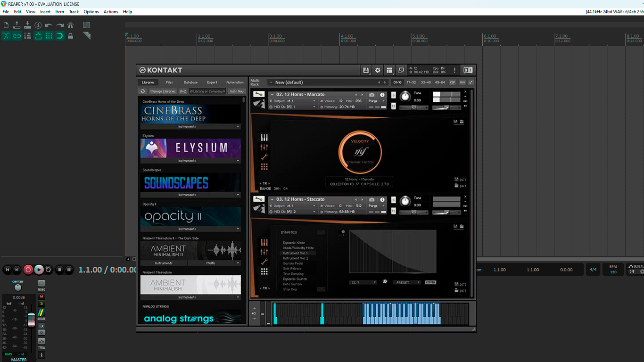Switch to Kontakt Automation tab
The width and height of the screenshot is (644, 362).
pyautogui.click(x=235, y=82)
